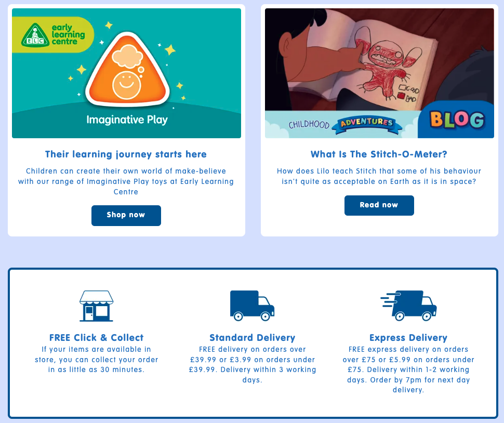Image resolution: width=504 pixels, height=423 pixels.
Task: Click the Read now button
Action: pos(379,205)
